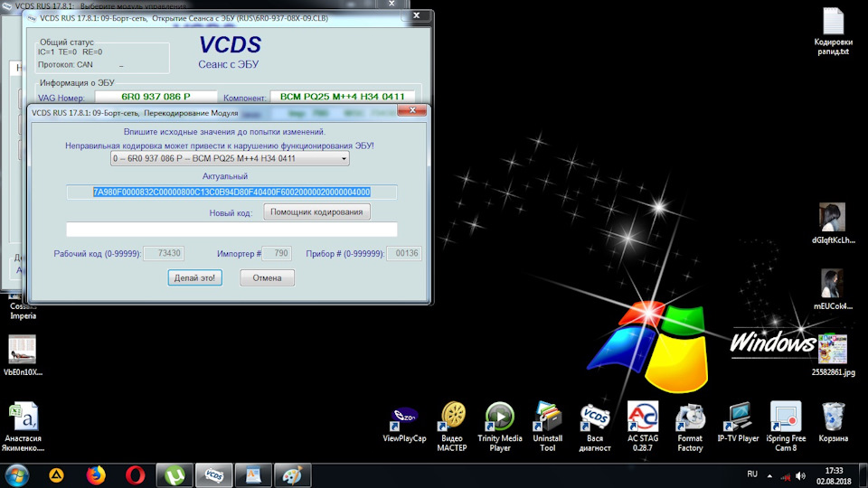Launch the AC STAG 0.28.7 shortcut

pyautogui.click(x=643, y=426)
